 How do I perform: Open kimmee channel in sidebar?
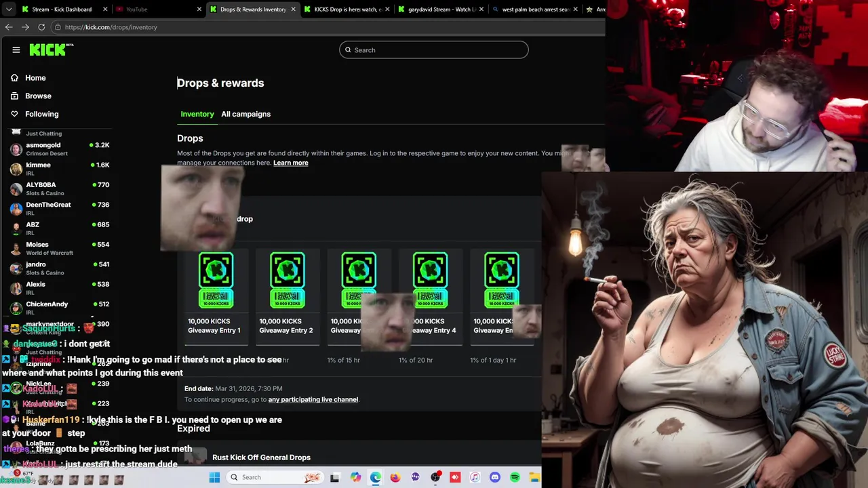pos(60,168)
